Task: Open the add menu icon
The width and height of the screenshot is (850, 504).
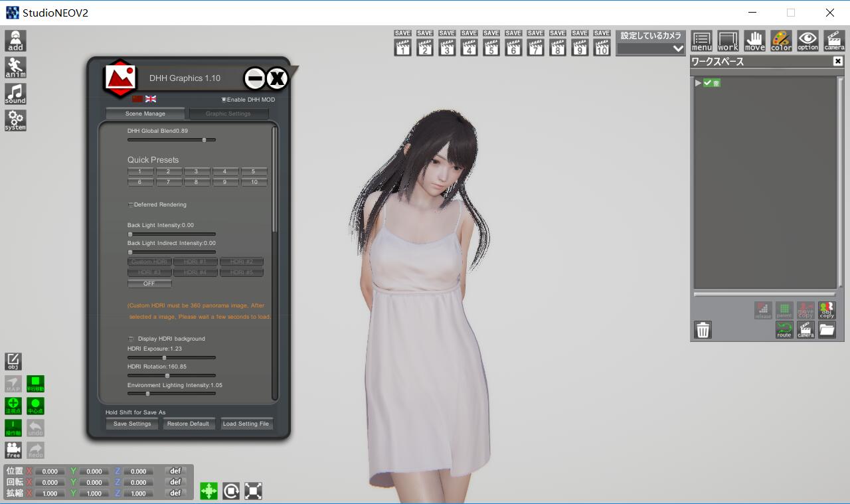Action: point(15,41)
